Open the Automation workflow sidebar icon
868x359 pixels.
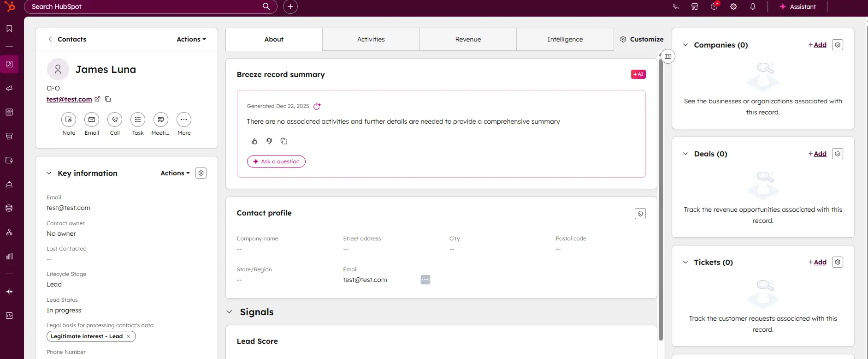9,232
